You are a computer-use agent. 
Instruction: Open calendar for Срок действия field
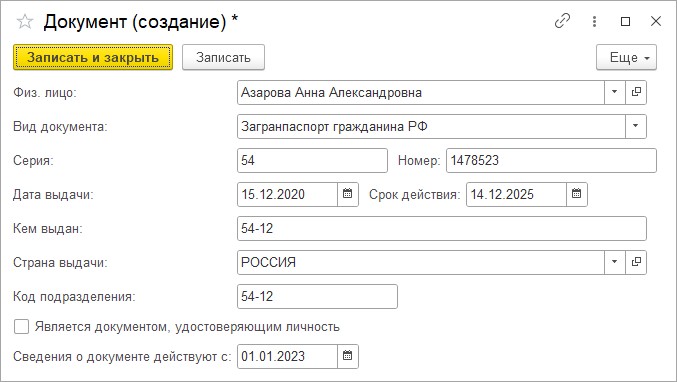tap(576, 194)
